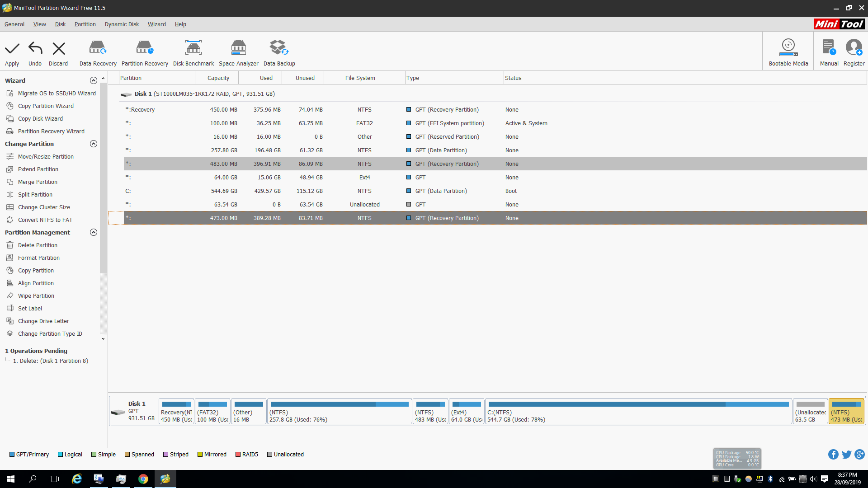Viewport: 868px width, 488px height.
Task: Open Windows Task View
Action: click(x=54, y=479)
